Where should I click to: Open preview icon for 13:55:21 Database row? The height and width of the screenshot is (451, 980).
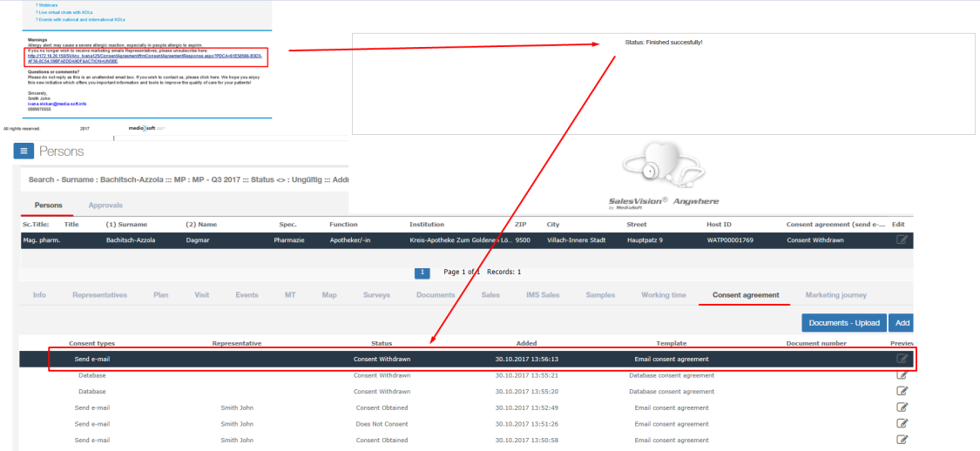click(902, 375)
